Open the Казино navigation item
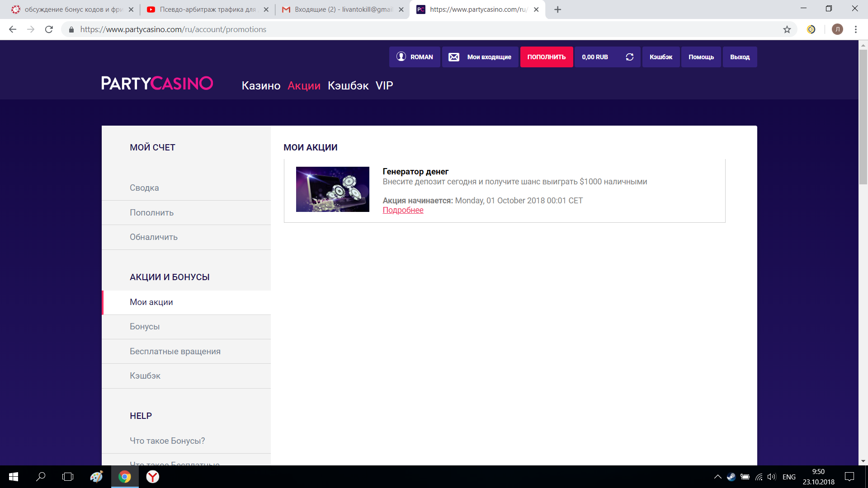This screenshot has height=488, width=868. click(x=261, y=86)
